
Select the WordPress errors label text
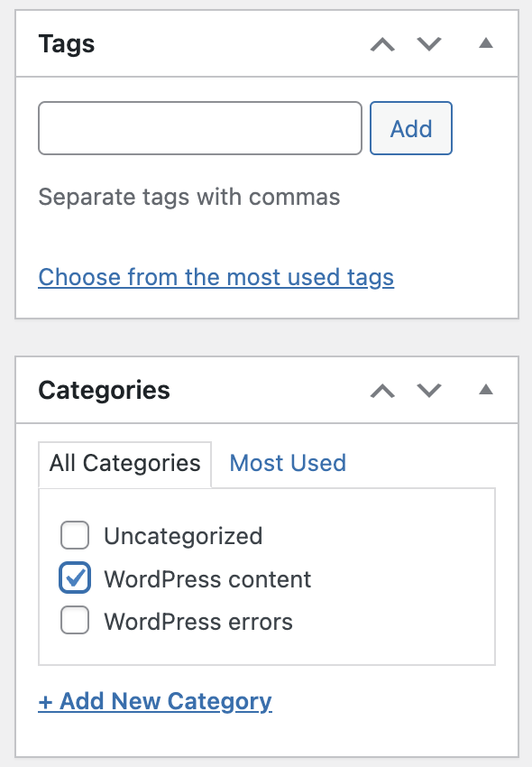[198, 623]
